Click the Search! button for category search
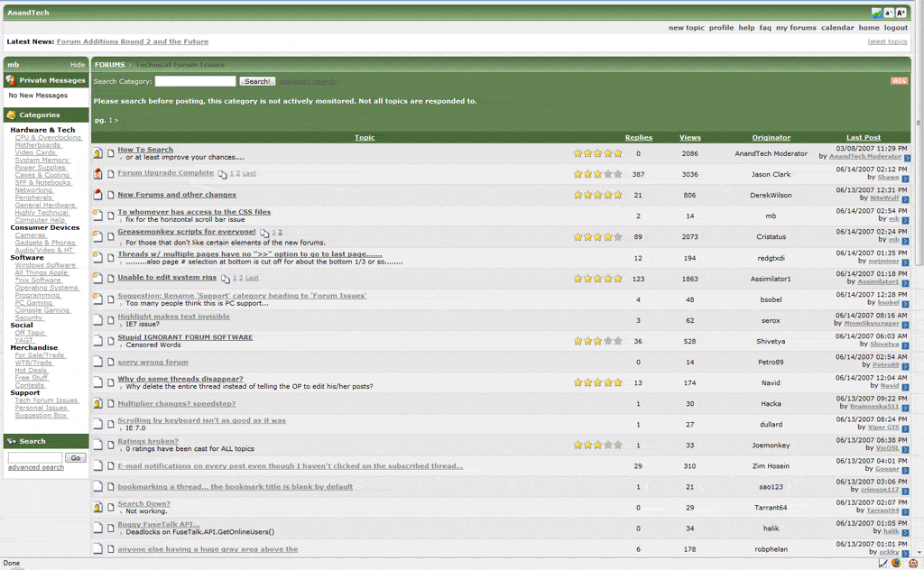The image size is (924, 570). (257, 81)
